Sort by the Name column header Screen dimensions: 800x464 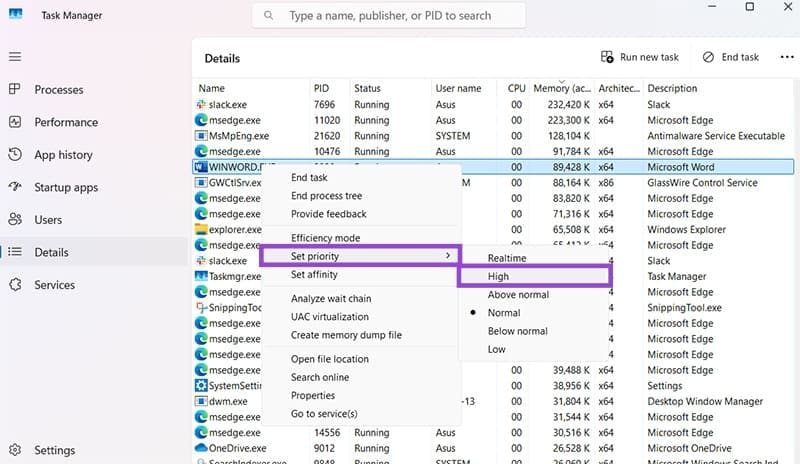211,88
